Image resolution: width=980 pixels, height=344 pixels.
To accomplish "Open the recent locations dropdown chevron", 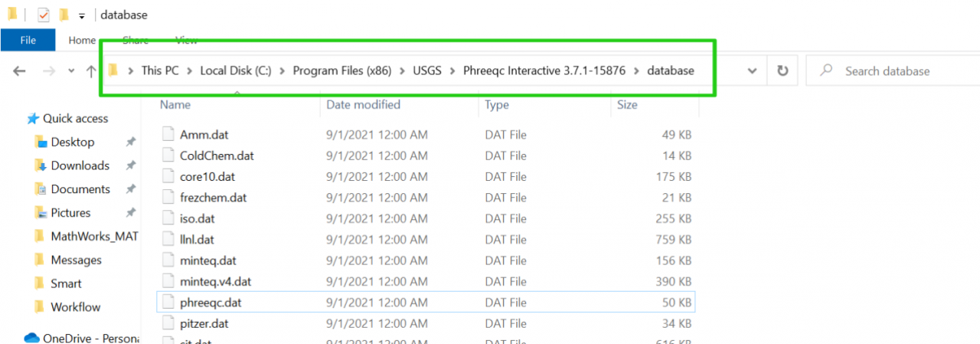I will (x=71, y=70).
